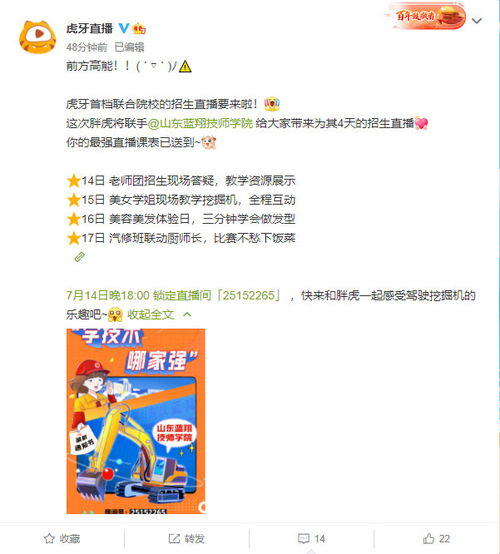500x554 pixels.
Task: Click the blue verified V badge
Action: [x=124, y=28]
